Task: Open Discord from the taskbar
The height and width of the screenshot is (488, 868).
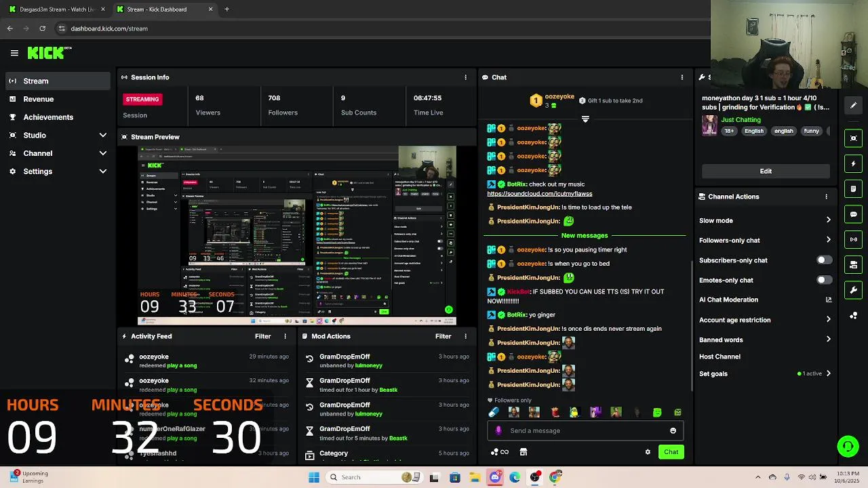Action: [x=494, y=477]
